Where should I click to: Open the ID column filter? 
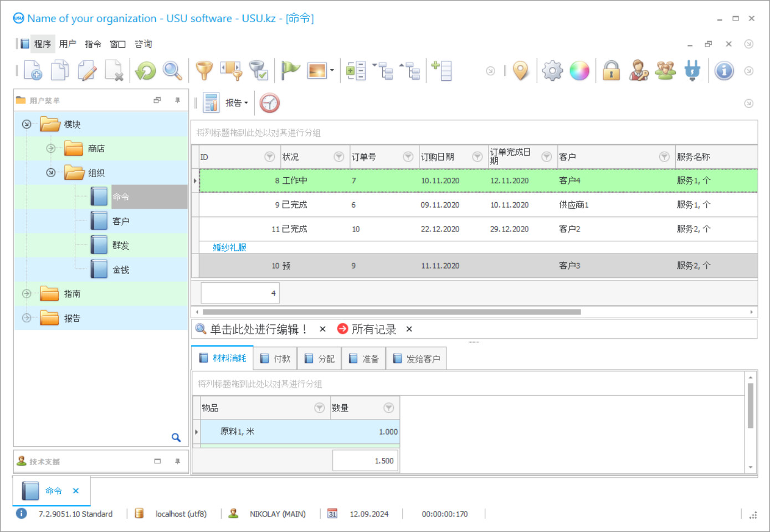pyautogui.click(x=270, y=157)
